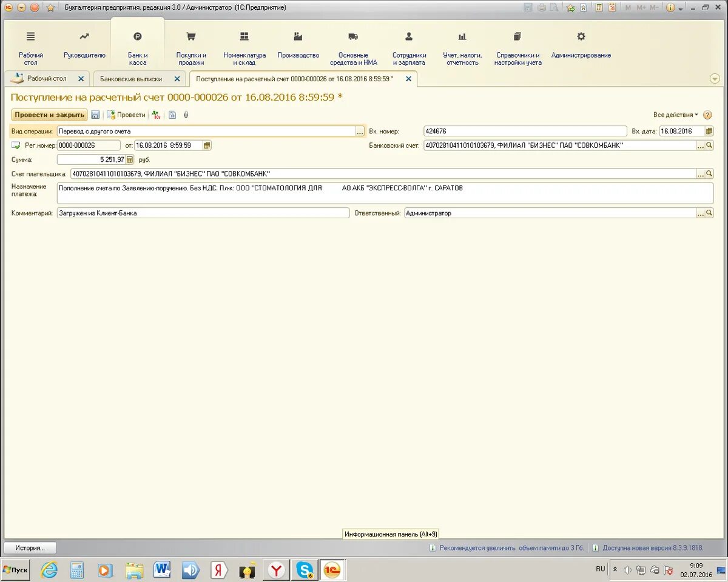
Task: Open calendar picker for the от date
Action: 207,145
